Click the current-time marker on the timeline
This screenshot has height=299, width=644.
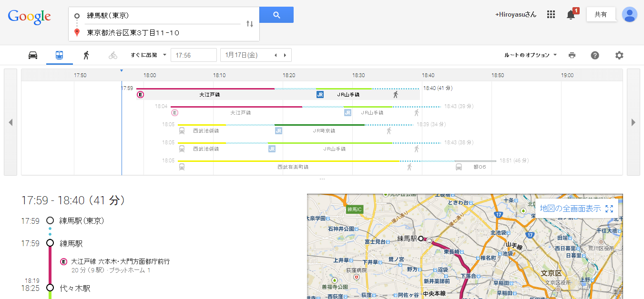coord(122,70)
